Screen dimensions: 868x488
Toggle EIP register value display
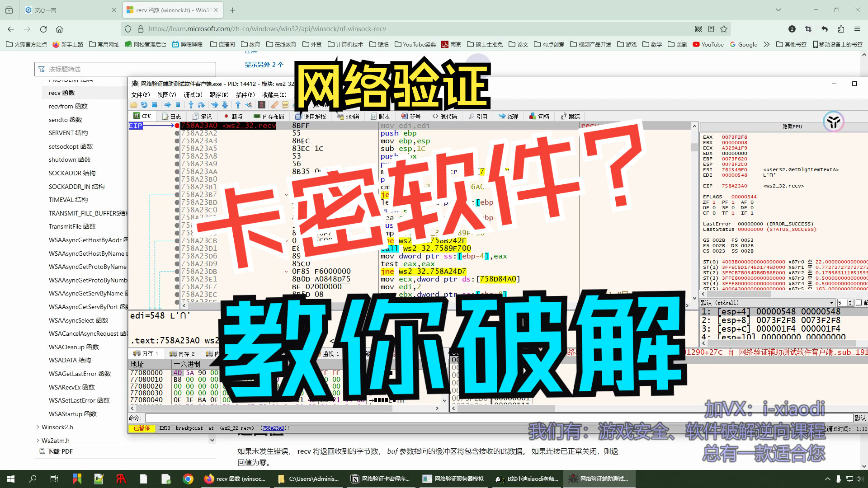pos(734,185)
